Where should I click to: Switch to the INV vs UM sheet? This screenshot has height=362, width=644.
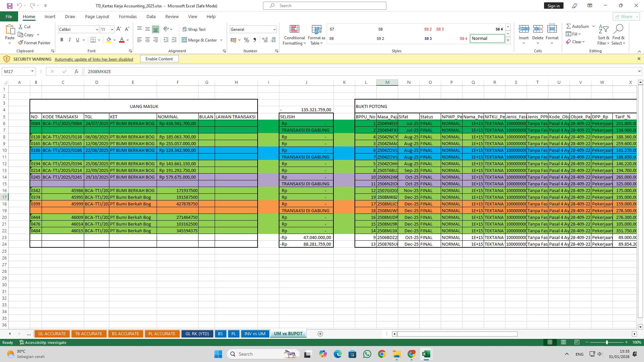[x=255, y=334]
